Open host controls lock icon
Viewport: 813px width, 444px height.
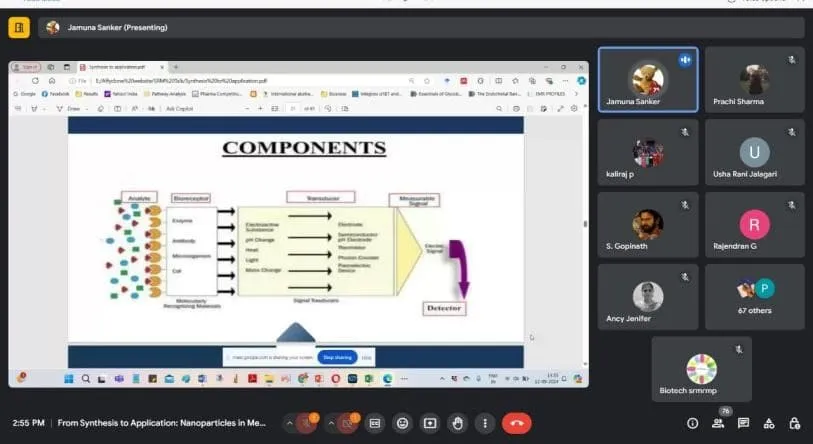794,424
